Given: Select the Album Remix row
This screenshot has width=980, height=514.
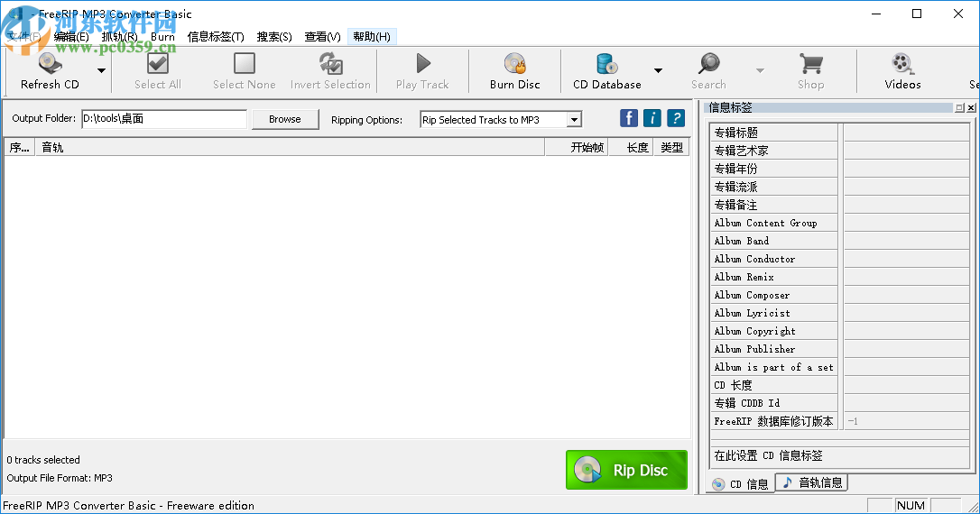Looking at the screenshot, I should point(840,278).
